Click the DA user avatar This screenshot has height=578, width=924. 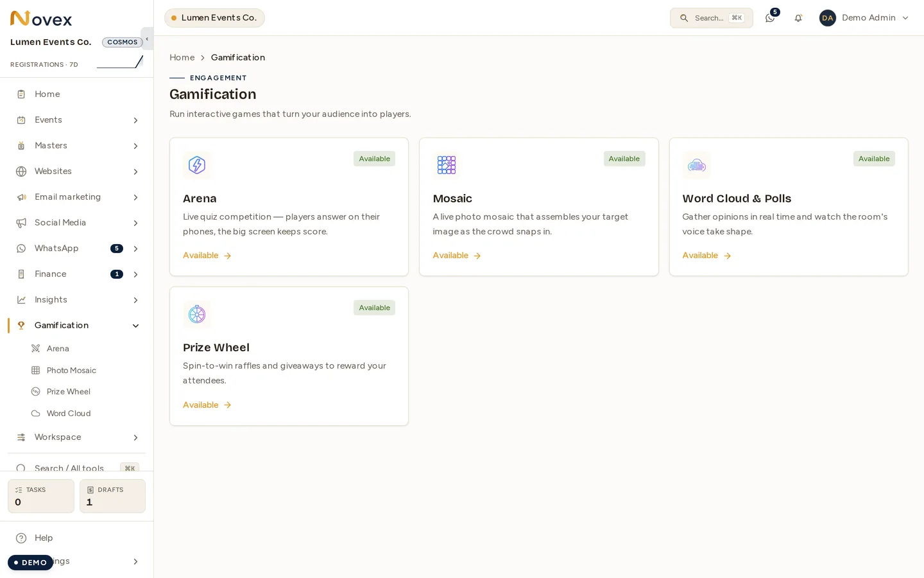(828, 18)
